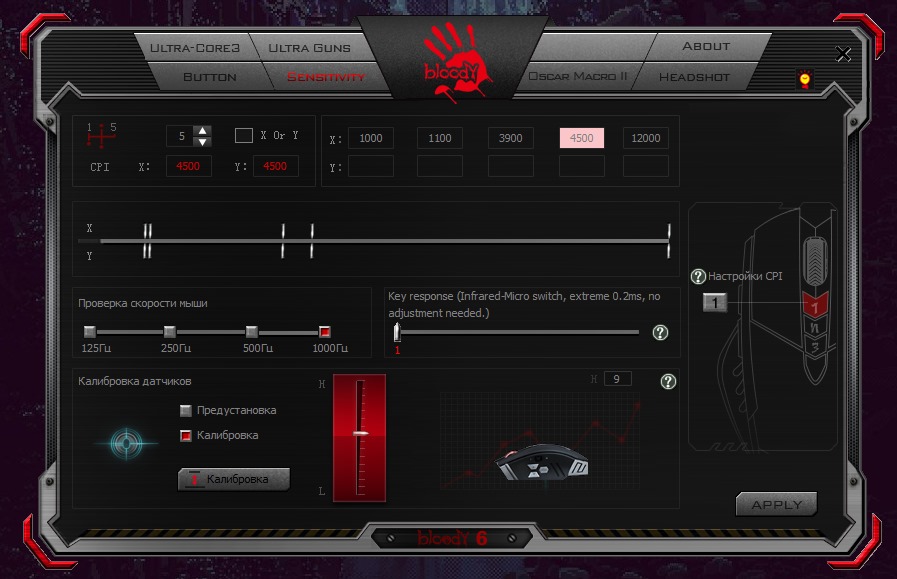Viewport: 897px width, 579px height.
Task: Click the bloody 6 logo at bottom
Action: (x=452, y=538)
